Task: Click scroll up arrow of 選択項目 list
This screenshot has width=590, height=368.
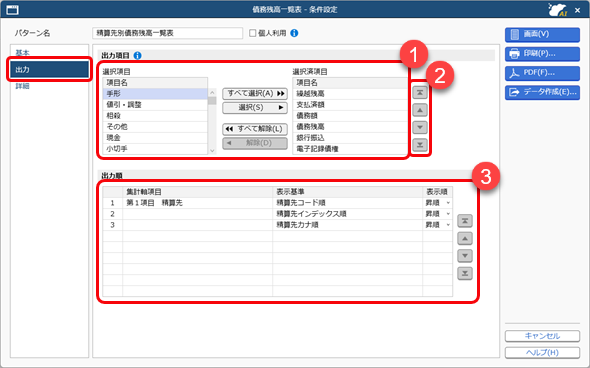Action: [212, 93]
